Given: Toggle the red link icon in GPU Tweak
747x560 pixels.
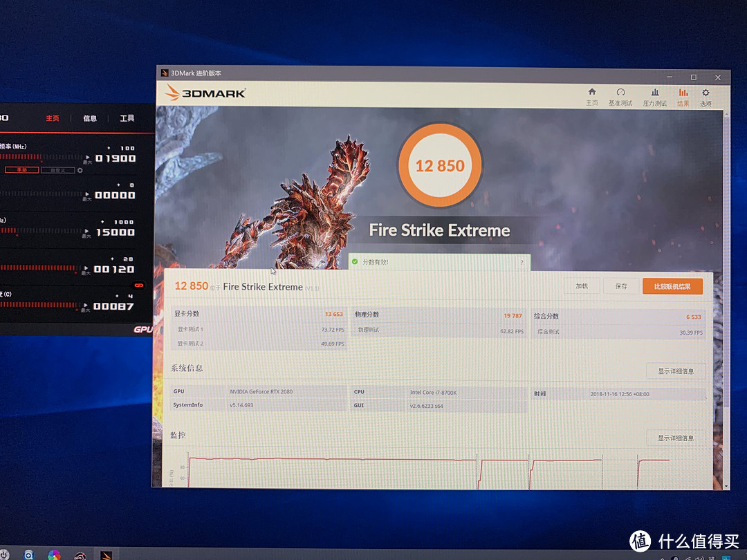Looking at the screenshot, I should pos(138,286).
